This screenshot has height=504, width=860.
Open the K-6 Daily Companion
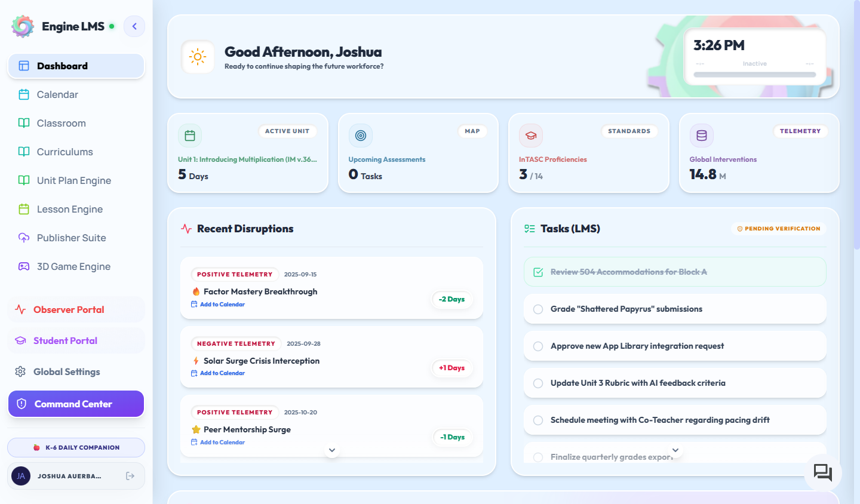pyautogui.click(x=76, y=447)
